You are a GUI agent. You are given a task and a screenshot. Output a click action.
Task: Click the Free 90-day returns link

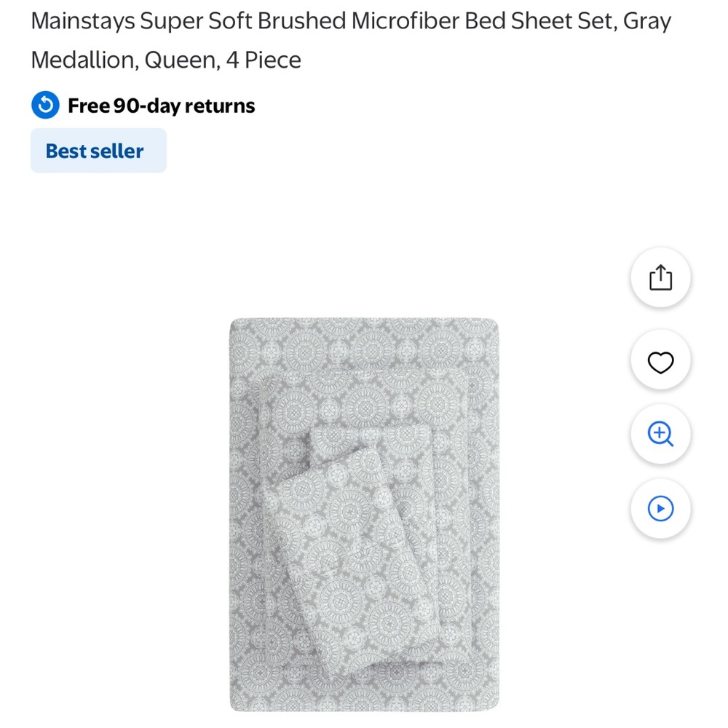(x=161, y=105)
